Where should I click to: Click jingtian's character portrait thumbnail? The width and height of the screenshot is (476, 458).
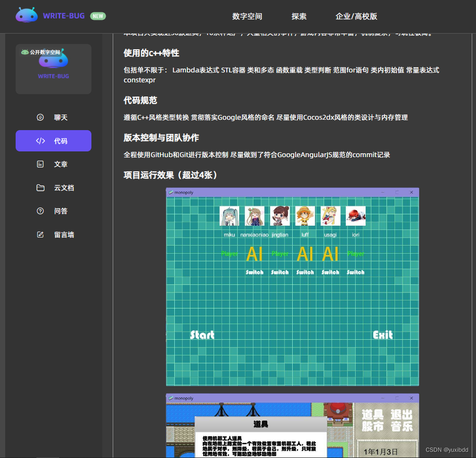pos(280,216)
